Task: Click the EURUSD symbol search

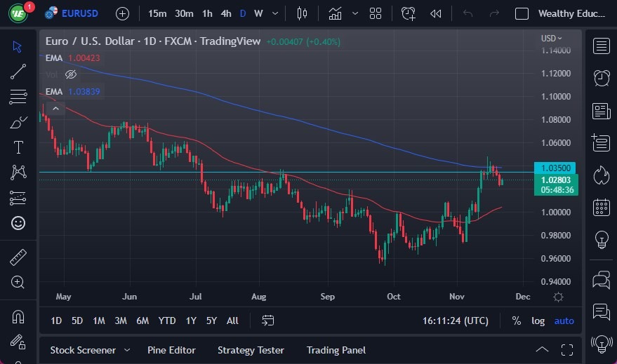Action: (x=79, y=13)
